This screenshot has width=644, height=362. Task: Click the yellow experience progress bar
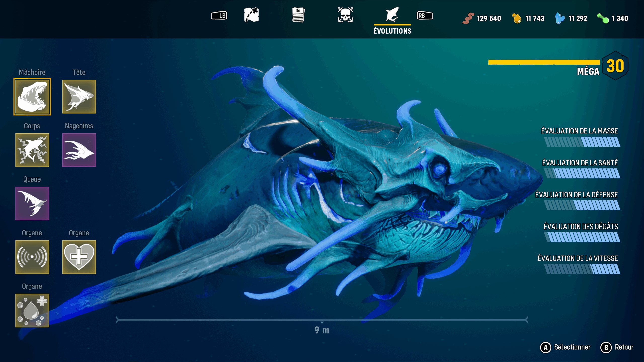544,62
